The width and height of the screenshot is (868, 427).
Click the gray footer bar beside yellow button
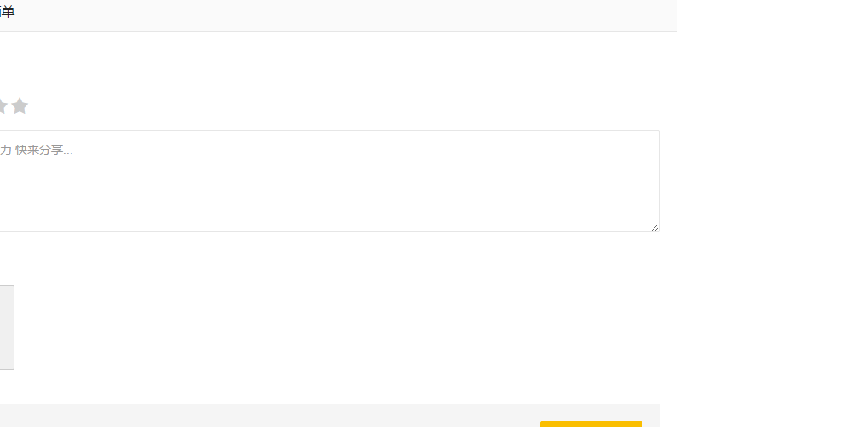pos(255,415)
